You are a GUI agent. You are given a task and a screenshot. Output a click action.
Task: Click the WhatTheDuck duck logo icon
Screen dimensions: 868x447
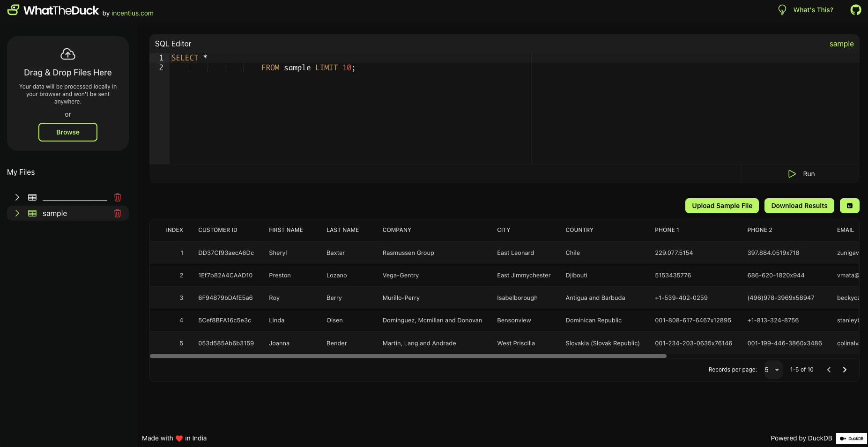pos(13,10)
